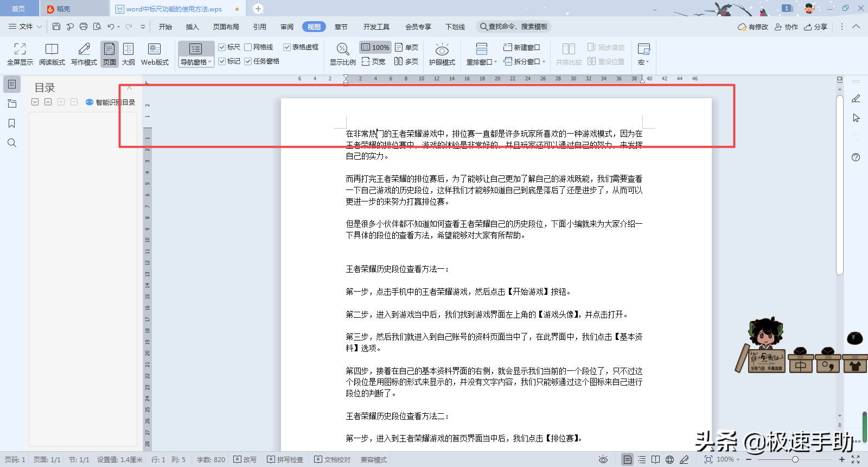The image size is (868, 467).
Task: Enable the 网格线 gridlines checkbox
Action: pos(259,47)
